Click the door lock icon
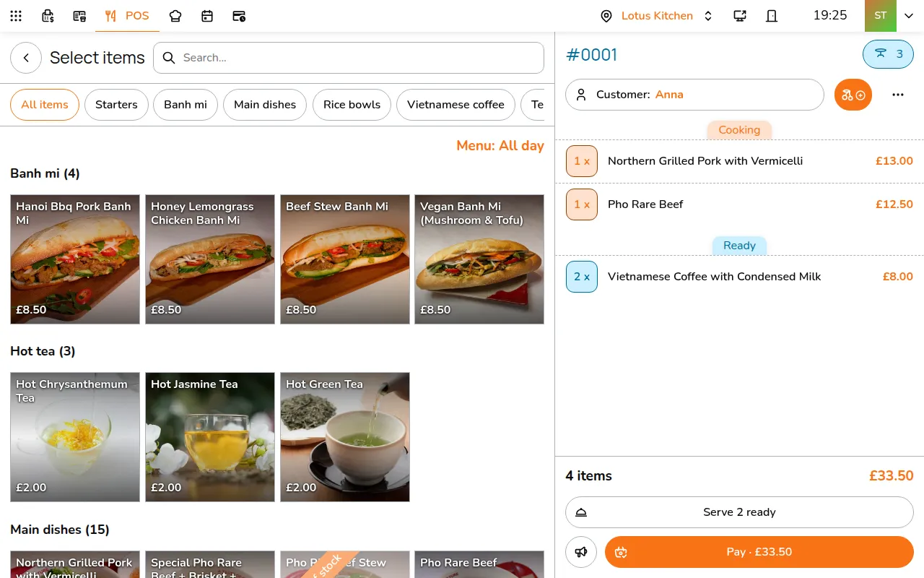Image resolution: width=924 pixels, height=578 pixels. pyautogui.click(x=772, y=16)
